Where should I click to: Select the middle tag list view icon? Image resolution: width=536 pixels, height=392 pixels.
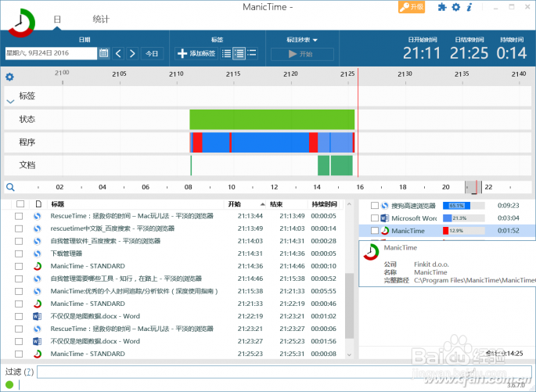239,53
